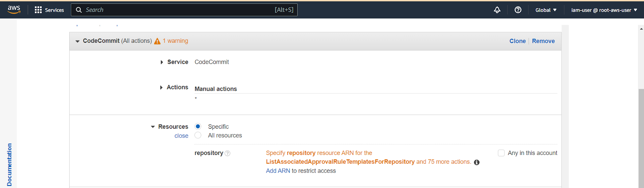This screenshot has height=188, width=644.
Task: Open the Global region dropdown
Action: pyautogui.click(x=546, y=10)
